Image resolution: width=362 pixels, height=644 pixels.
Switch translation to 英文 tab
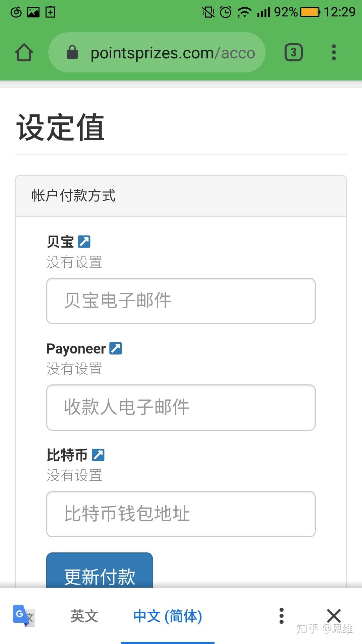tap(84, 616)
